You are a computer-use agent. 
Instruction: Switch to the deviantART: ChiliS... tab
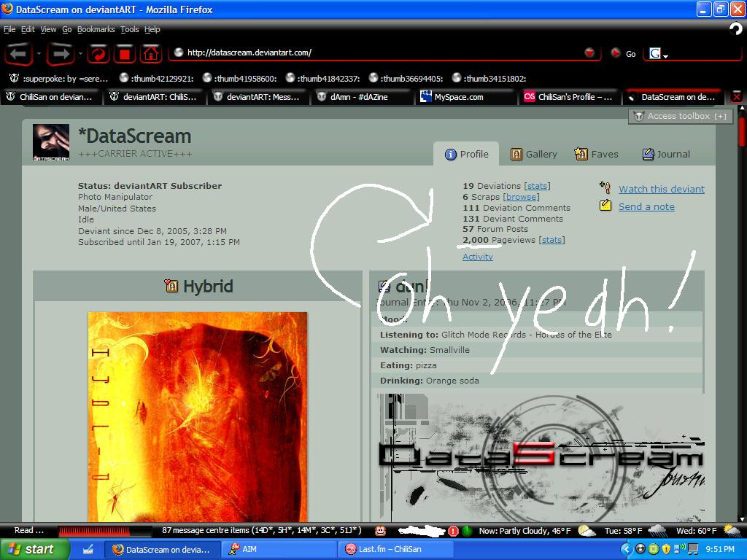(155, 97)
